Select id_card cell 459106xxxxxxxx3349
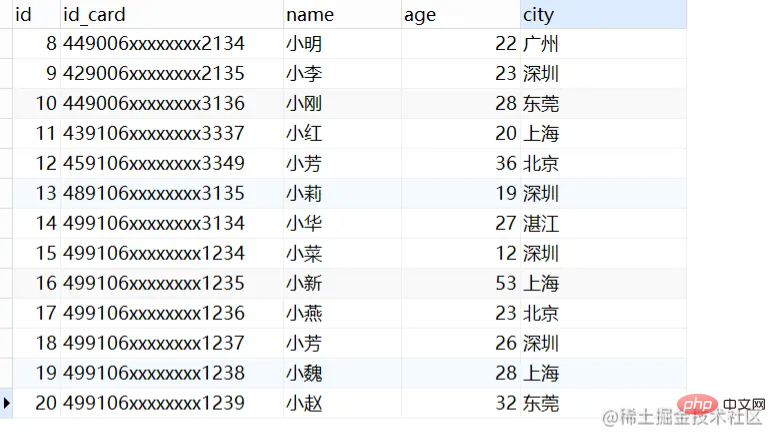This screenshot has height=437, width=776. [172, 163]
